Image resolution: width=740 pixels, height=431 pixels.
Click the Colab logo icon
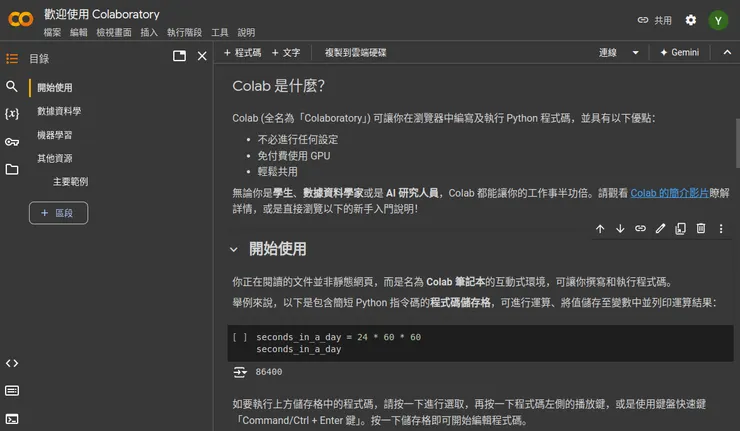(x=20, y=19)
